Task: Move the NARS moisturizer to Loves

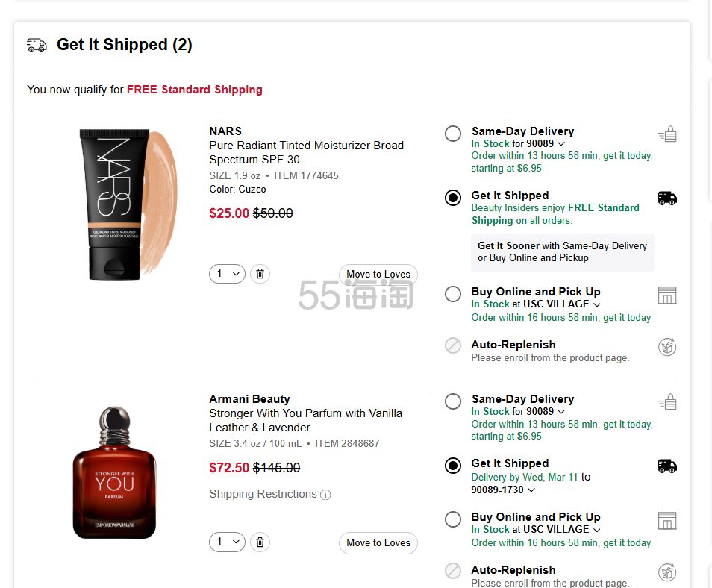Action: [x=378, y=275]
